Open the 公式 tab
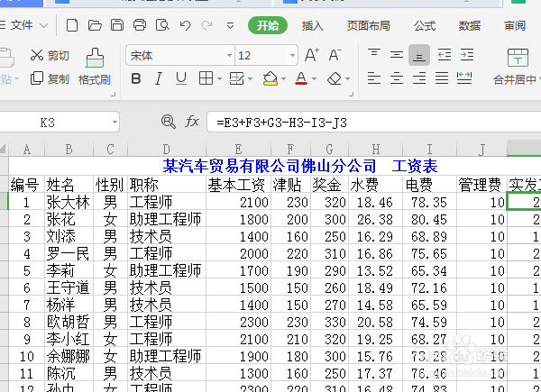The width and height of the screenshot is (541, 392). pos(425,26)
